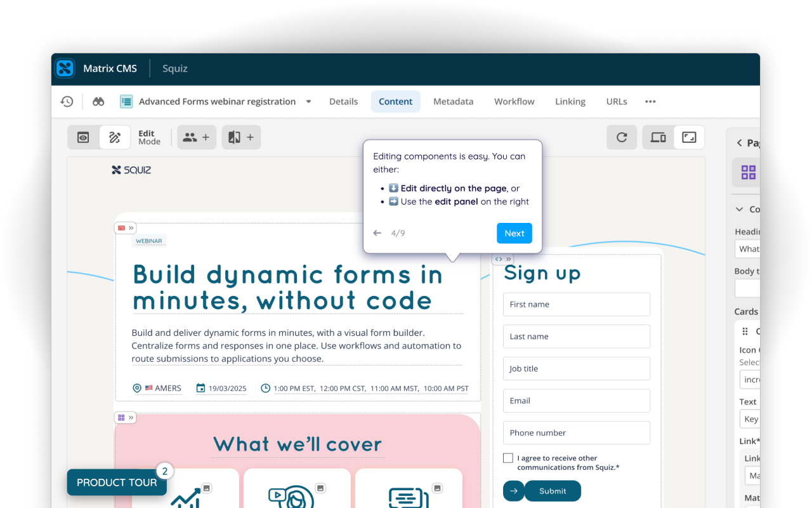Open the Workflow tab

click(x=514, y=102)
